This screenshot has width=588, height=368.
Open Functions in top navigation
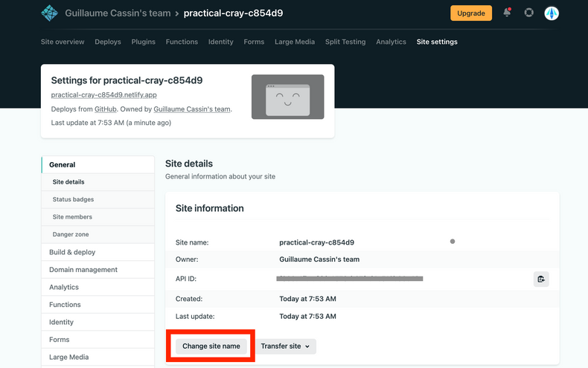[x=182, y=42]
